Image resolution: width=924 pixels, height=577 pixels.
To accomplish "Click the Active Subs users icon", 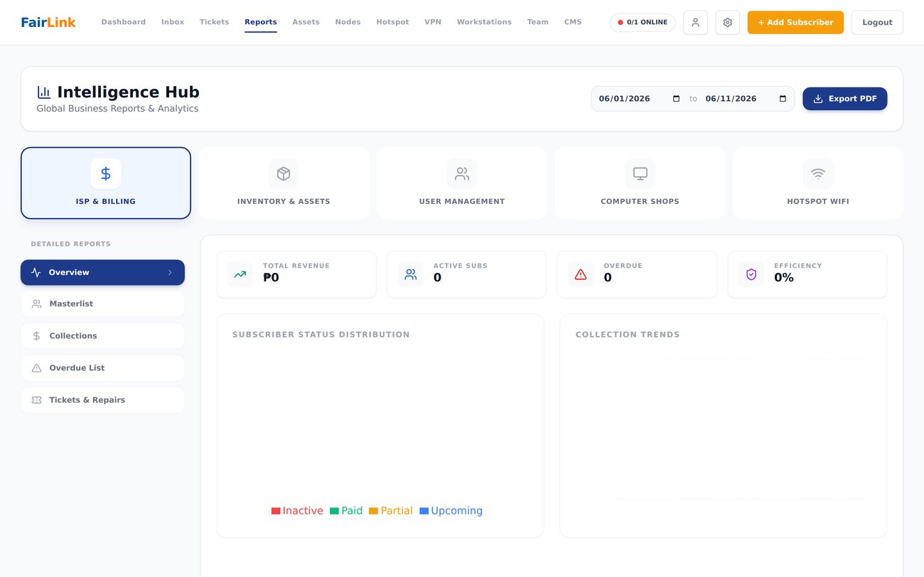I will pos(410,274).
